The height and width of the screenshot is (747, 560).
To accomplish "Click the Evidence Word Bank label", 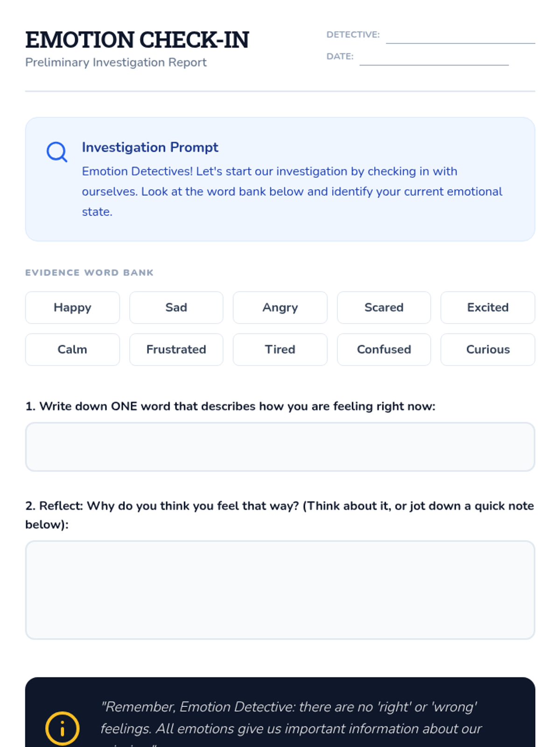I will [89, 273].
